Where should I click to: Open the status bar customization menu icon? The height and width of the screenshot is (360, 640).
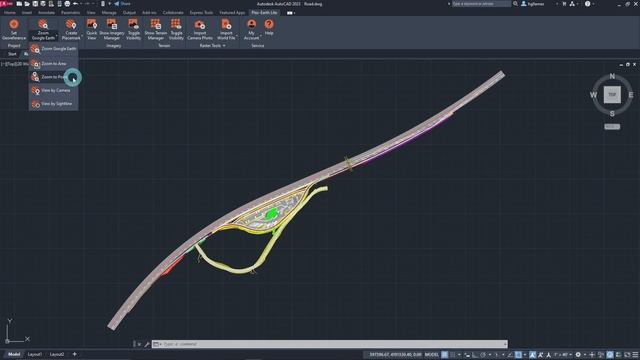[x=635, y=355]
